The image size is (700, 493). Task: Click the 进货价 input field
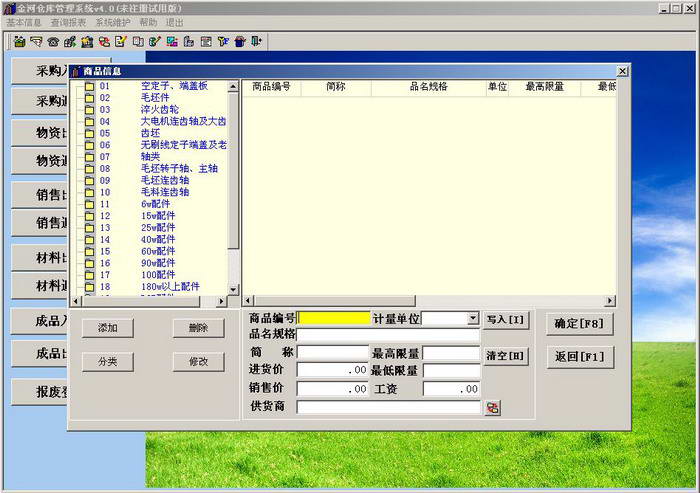(x=333, y=370)
